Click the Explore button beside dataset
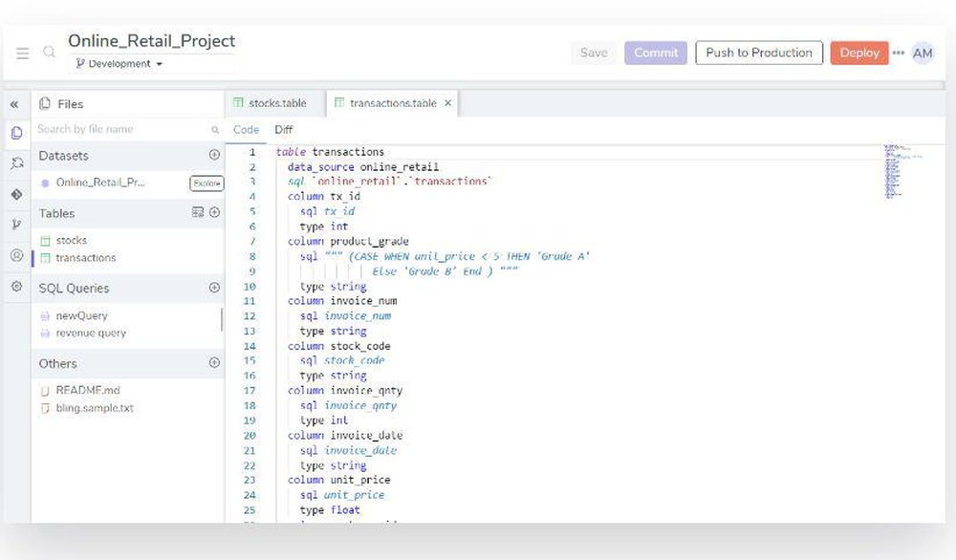Image resolution: width=956 pixels, height=560 pixels. click(x=206, y=183)
